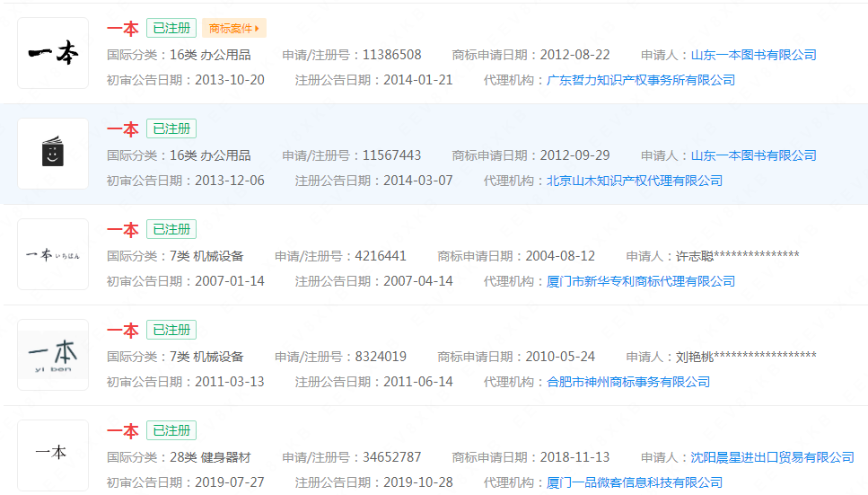
Task: Click 16类 办公用品 in the 11386508 row
Action: tap(210, 55)
